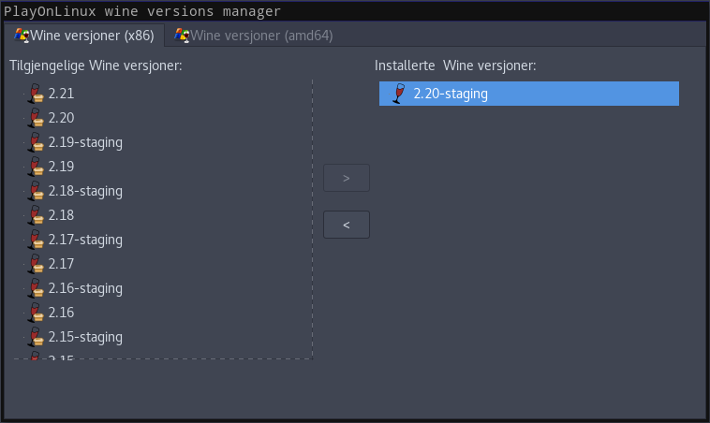
Task: Click the wine icon beside version 2.18
Action: click(36, 215)
